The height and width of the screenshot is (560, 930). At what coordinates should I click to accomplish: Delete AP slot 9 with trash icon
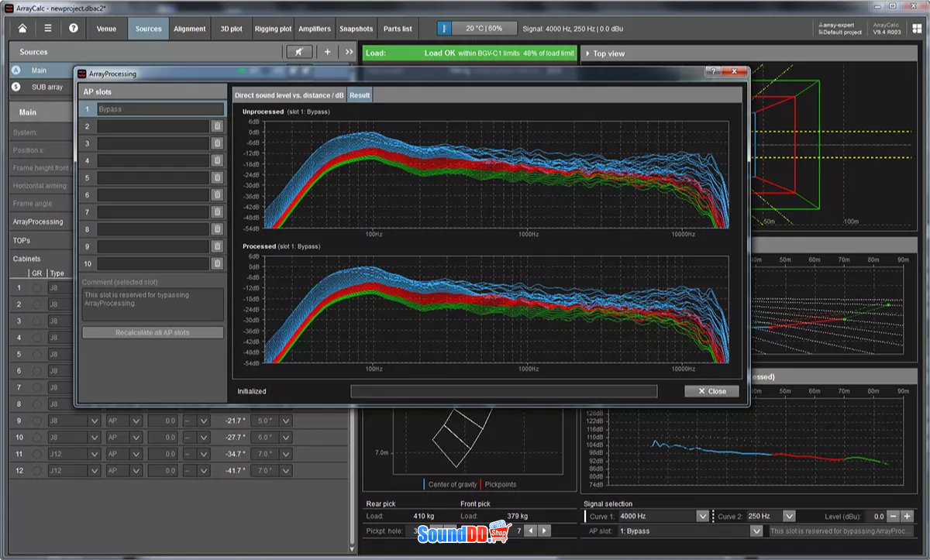(218, 247)
